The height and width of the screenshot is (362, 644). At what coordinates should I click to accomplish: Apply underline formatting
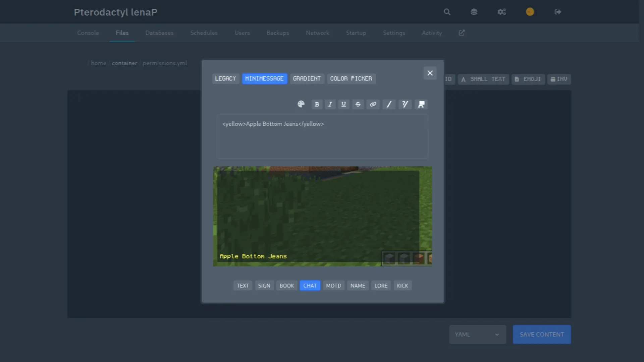click(343, 104)
